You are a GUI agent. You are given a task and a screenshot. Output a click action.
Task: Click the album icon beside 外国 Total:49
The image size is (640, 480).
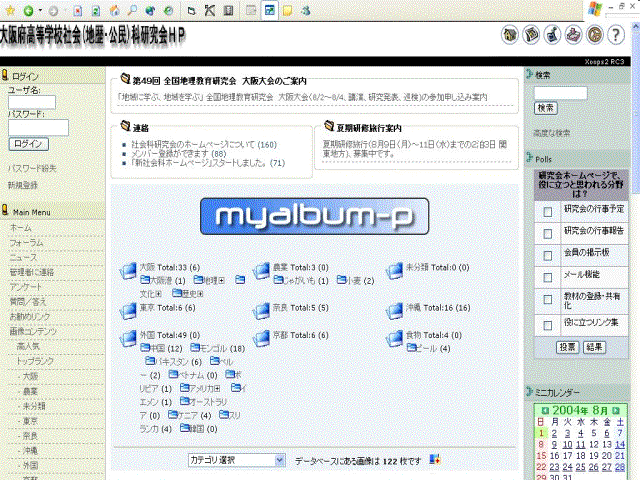point(128,338)
